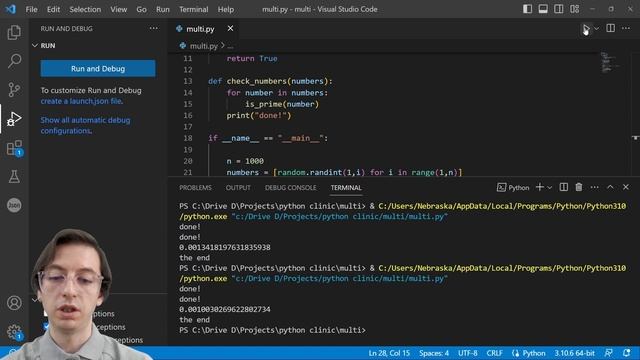Open the Testing flask view
The height and width of the screenshot is (360, 640).
14,176
